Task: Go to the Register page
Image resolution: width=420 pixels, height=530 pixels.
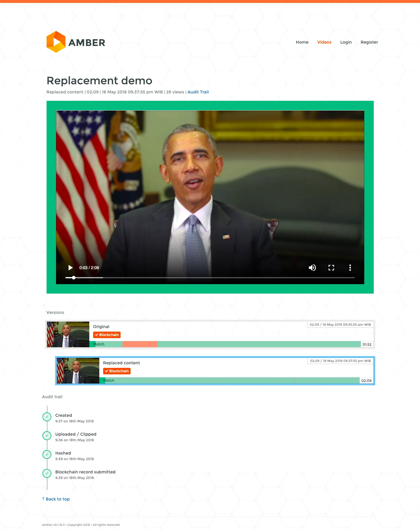Action: click(x=369, y=42)
